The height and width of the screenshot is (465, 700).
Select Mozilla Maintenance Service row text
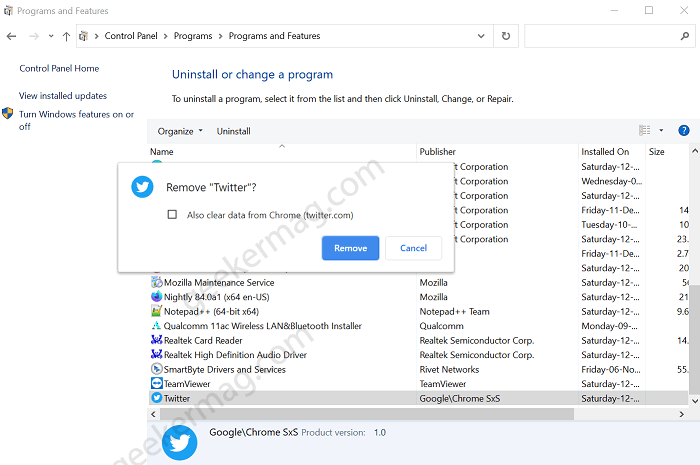(x=219, y=282)
